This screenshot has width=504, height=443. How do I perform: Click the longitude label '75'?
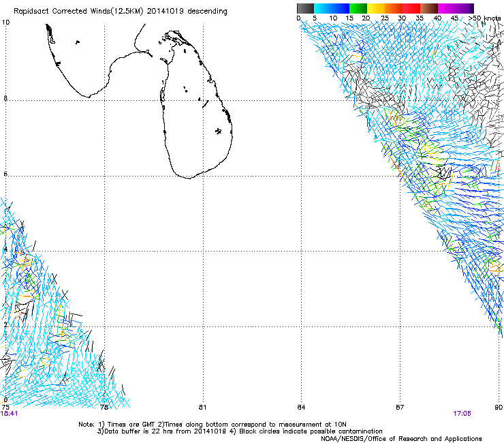[x=5, y=408]
